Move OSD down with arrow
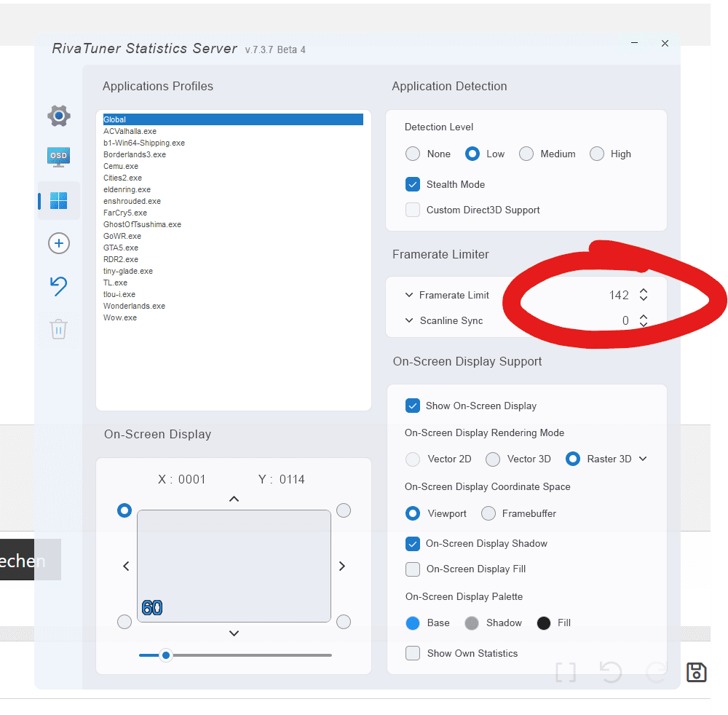 click(x=234, y=633)
